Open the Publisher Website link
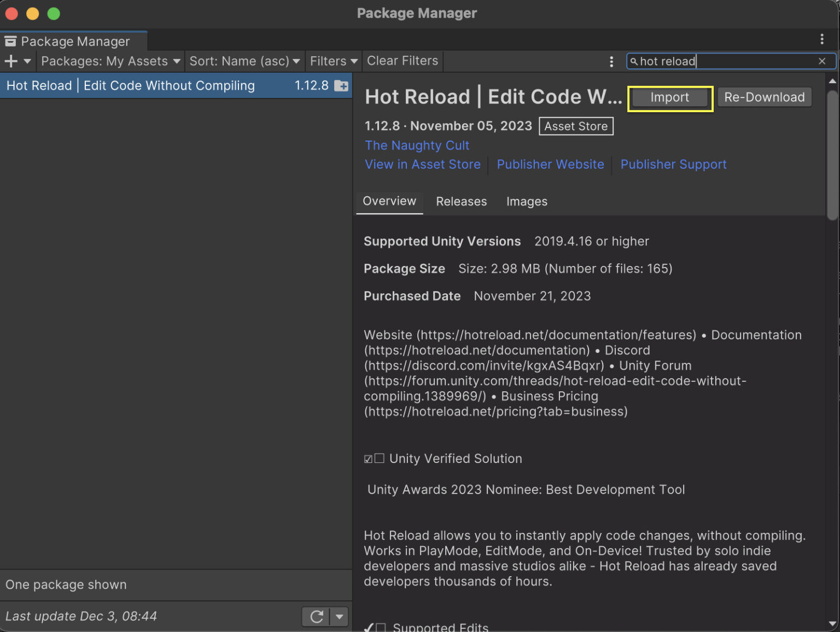The width and height of the screenshot is (840, 632). [550, 164]
